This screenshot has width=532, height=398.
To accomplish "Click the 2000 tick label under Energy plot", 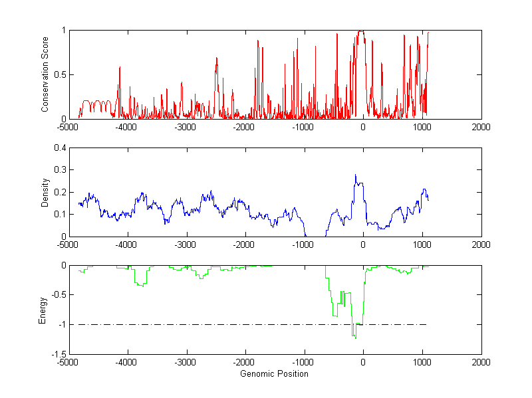I will point(481,363).
